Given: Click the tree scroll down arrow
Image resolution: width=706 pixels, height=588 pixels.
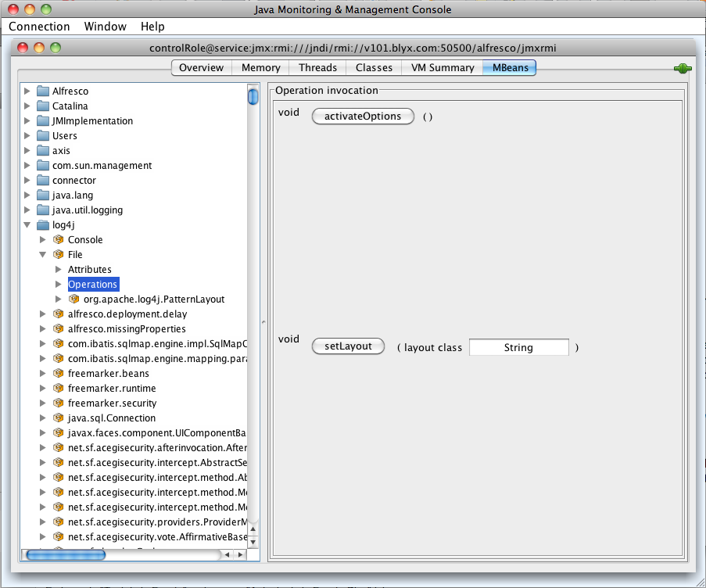Looking at the screenshot, I should click(253, 542).
